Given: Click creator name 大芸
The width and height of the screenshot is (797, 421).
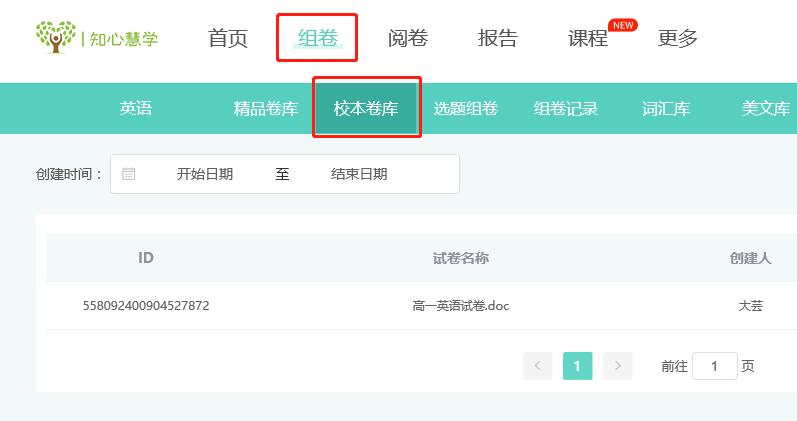Looking at the screenshot, I should pyautogui.click(x=751, y=306).
